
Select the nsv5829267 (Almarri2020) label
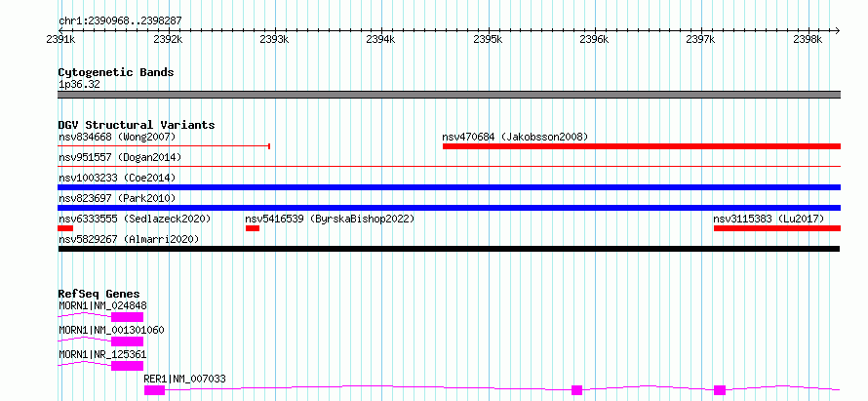129,239
